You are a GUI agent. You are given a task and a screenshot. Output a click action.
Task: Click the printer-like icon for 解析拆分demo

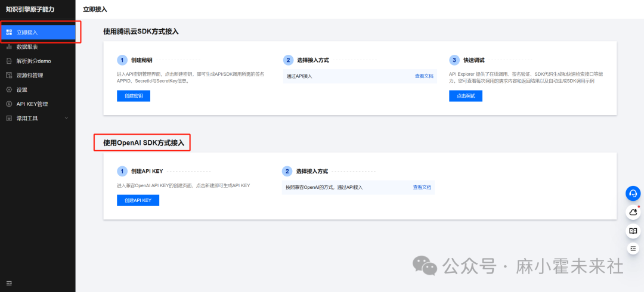pyautogui.click(x=9, y=61)
